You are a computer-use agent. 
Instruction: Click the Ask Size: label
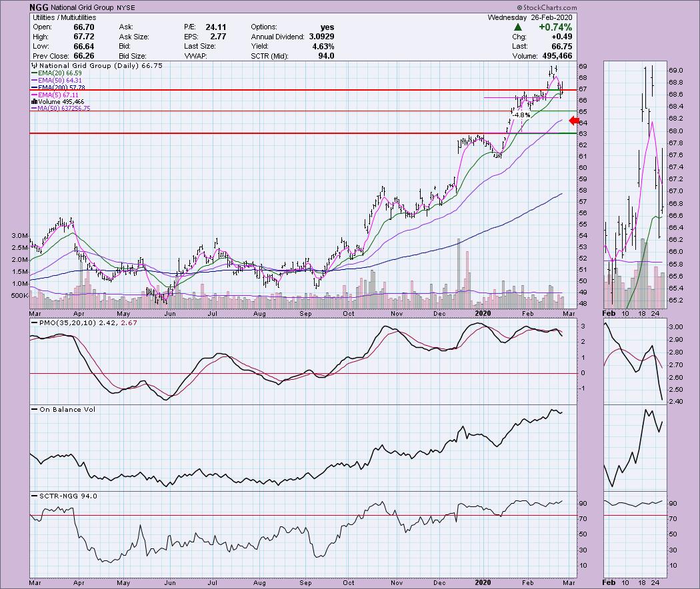135,37
